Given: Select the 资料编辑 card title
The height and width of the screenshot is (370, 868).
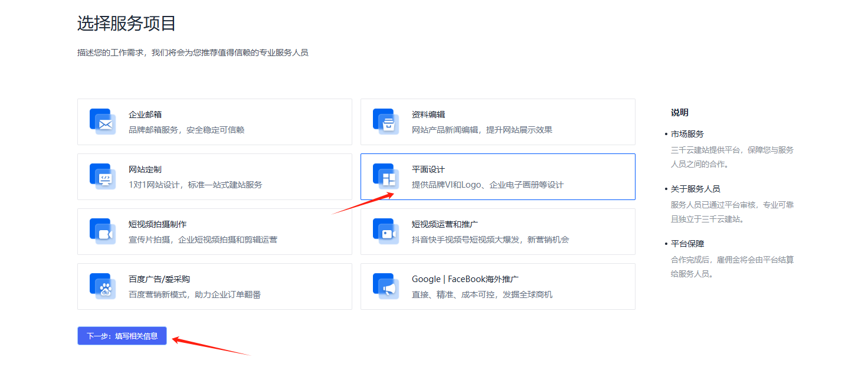Looking at the screenshot, I should pos(428,114).
